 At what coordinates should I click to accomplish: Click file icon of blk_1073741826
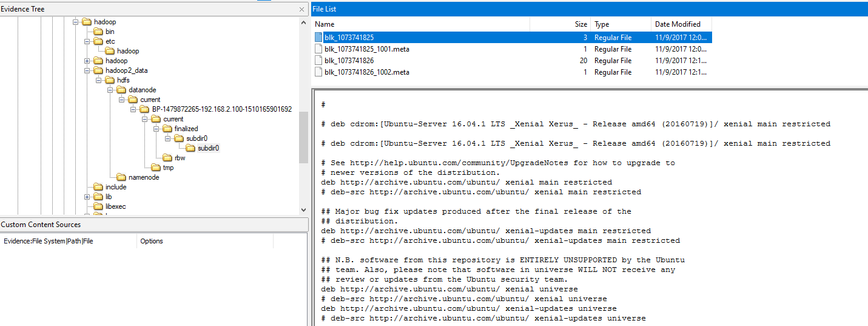coord(318,61)
